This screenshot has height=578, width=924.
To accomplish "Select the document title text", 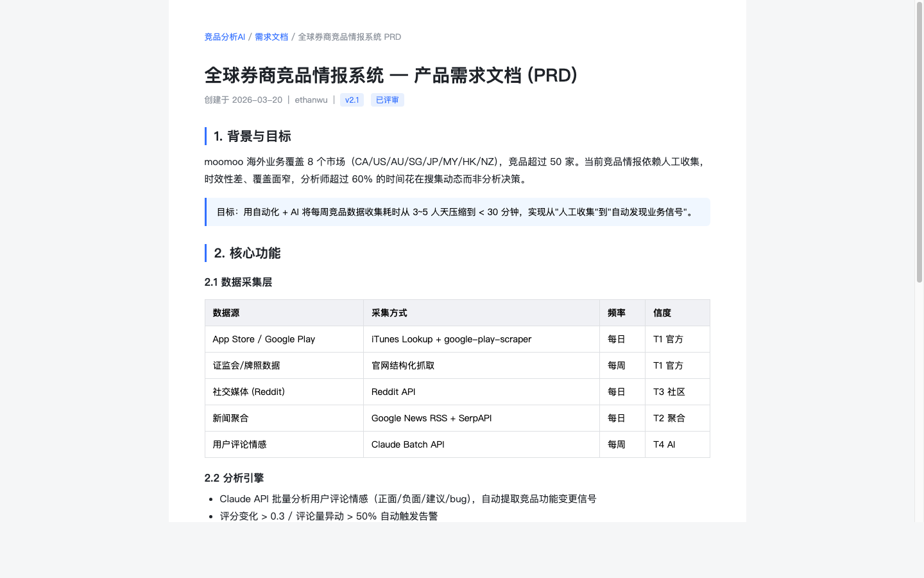I will point(390,75).
